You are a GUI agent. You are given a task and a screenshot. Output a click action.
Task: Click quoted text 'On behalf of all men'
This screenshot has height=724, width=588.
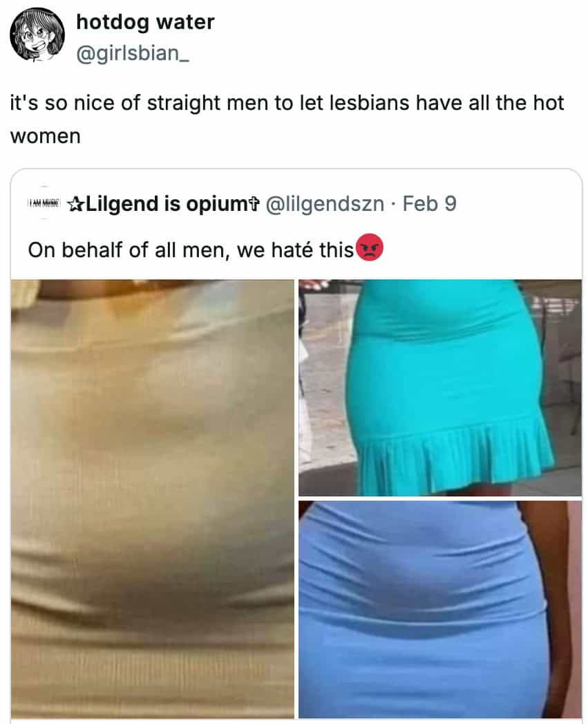[x=126, y=250]
